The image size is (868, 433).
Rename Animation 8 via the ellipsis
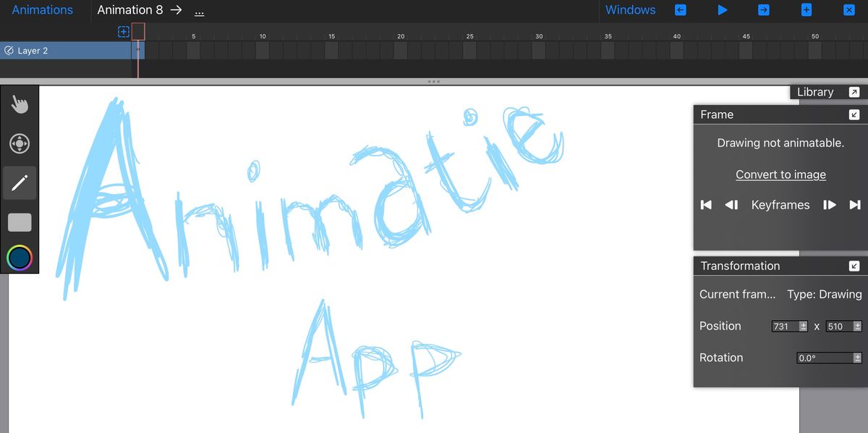[x=198, y=12]
